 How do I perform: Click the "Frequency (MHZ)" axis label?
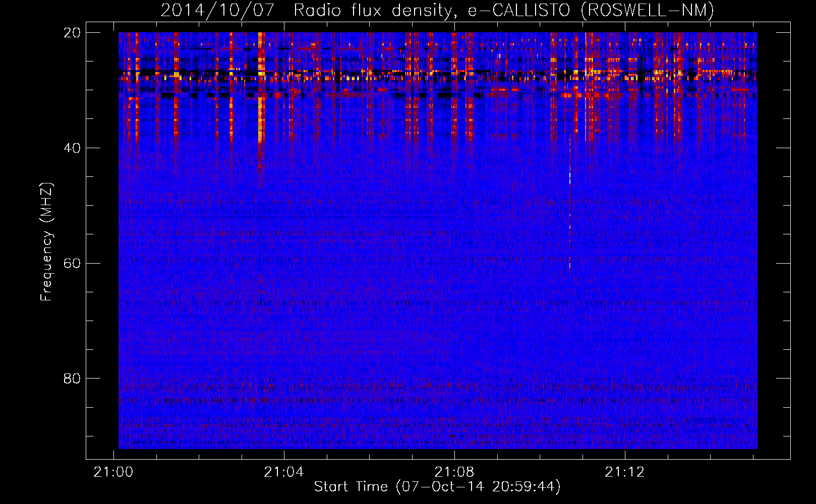tap(46, 241)
